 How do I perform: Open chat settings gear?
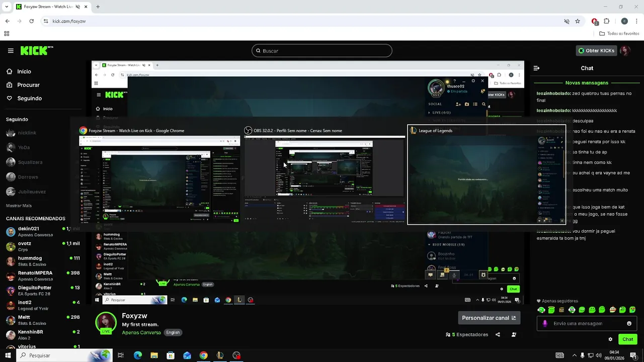pos(610,339)
